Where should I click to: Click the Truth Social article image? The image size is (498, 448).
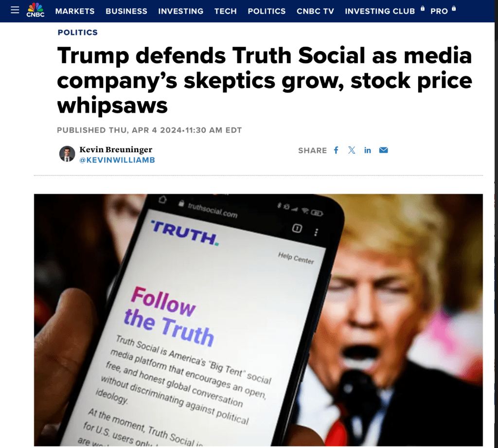(258, 320)
